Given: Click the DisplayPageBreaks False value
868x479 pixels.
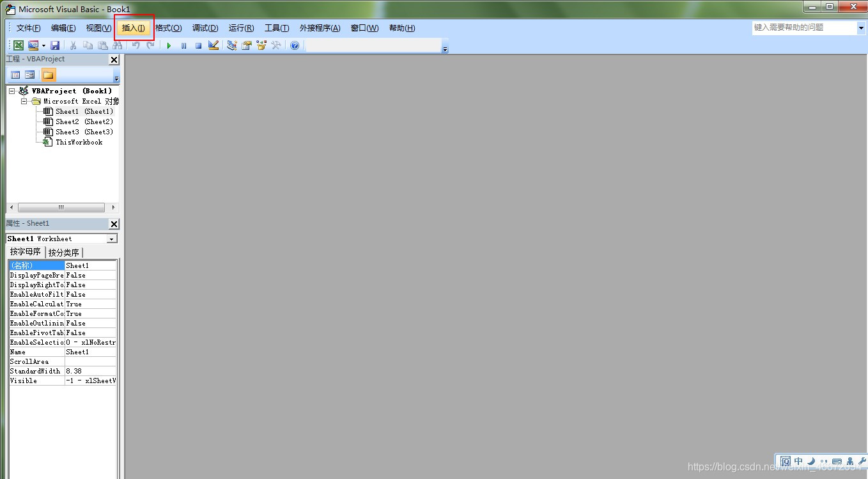Looking at the screenshot, I should click(x=91, y=275).
